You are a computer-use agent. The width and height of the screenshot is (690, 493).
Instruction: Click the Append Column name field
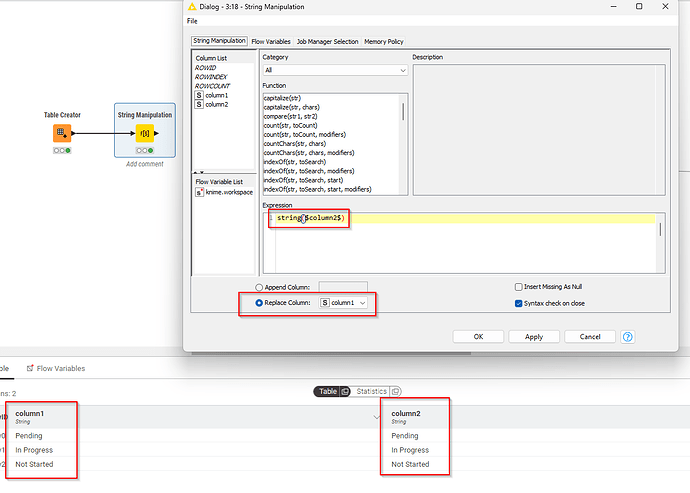click(343, 287)
